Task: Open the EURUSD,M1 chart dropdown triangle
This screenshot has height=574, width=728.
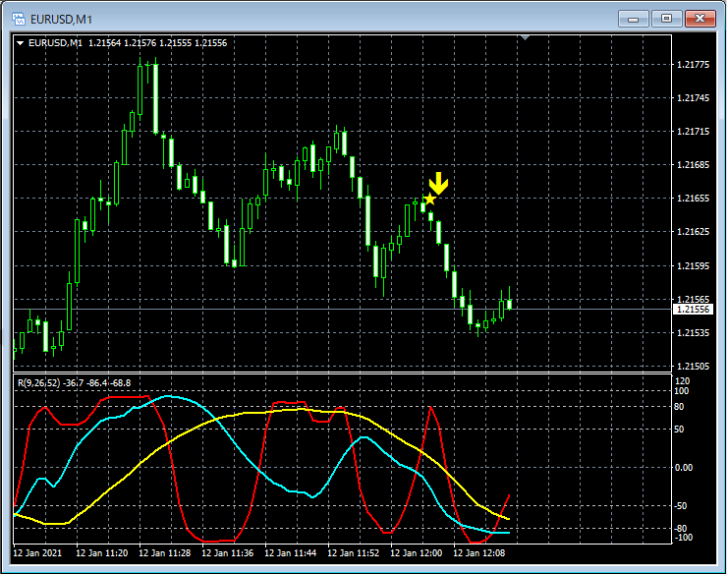Action: tap(21, 42)
